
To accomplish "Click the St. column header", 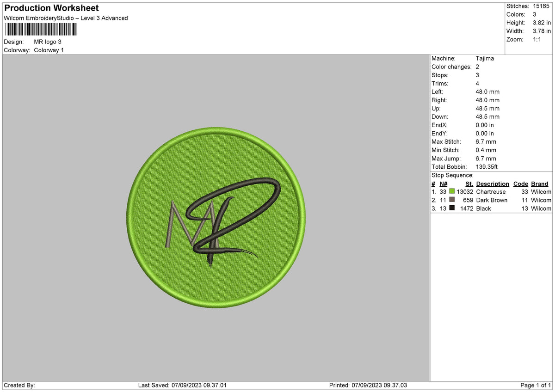I will tap(469, 184).
